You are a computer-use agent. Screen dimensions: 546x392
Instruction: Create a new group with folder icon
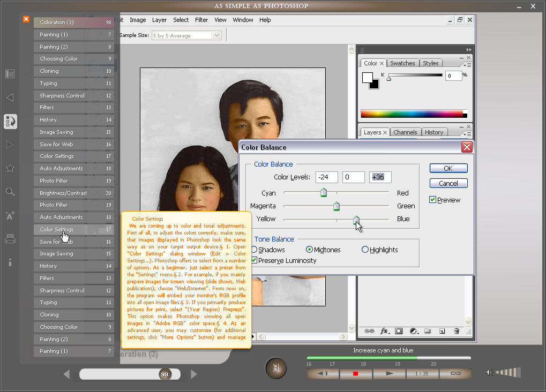tap(428, 331)
